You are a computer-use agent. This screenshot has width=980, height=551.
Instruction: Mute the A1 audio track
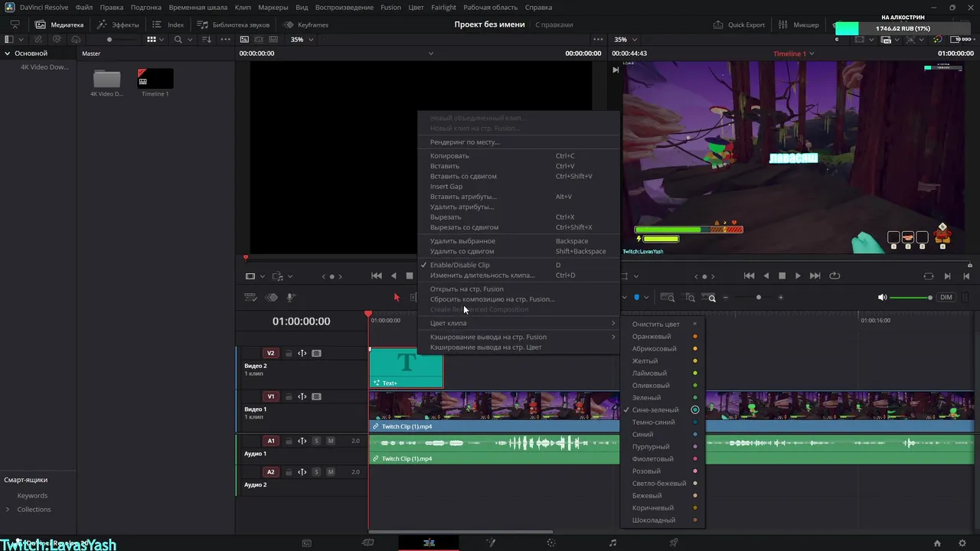(x=331, y=441)
